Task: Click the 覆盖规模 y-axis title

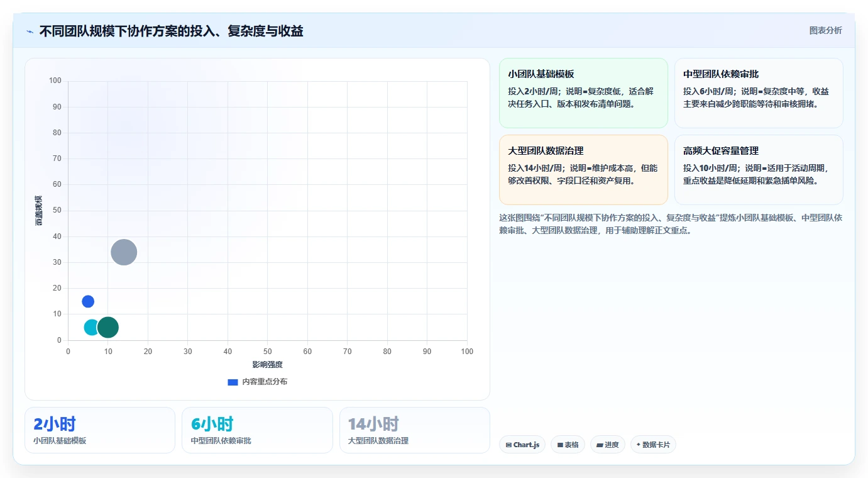Action: tap(39, 211)
